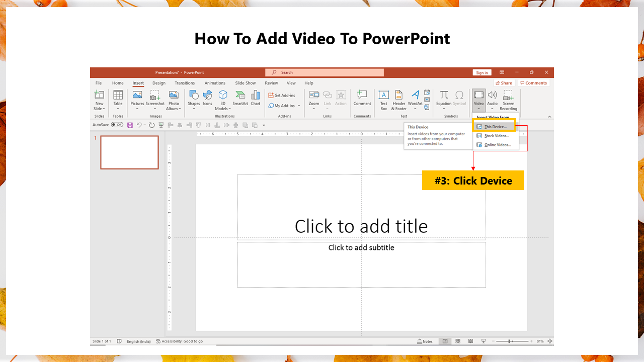Image resolution: width=644 pixels, height=362 pixels.
Task: Start slideshow from beginning in quick access toolbar
Action: coord(161,125)
